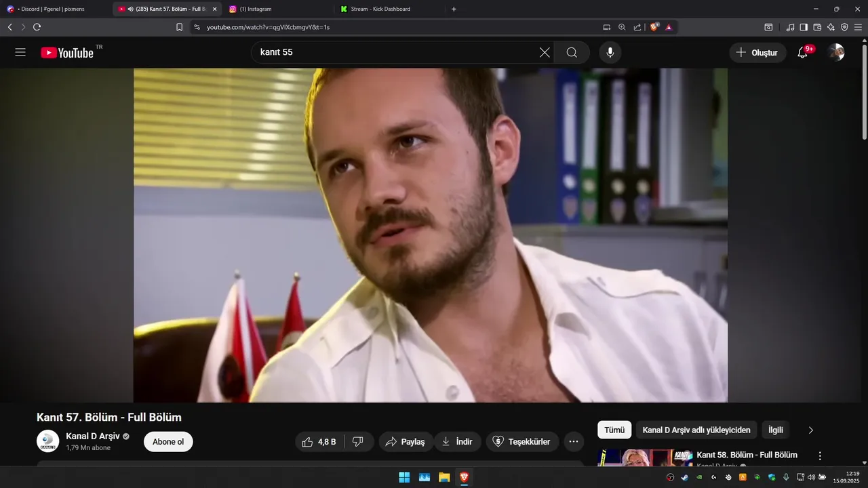Open the Brave Wallet icon

tap(817, 27)
